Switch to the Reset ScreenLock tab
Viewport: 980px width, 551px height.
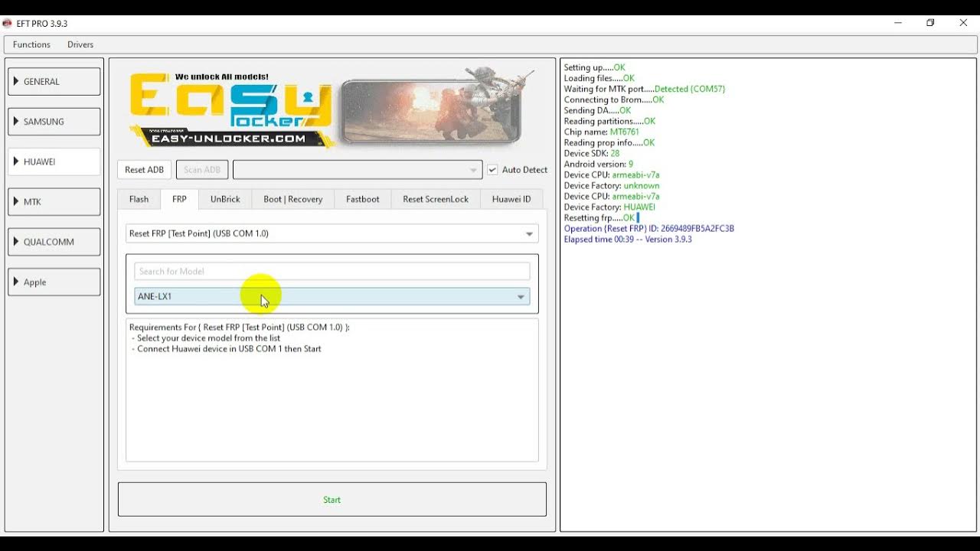click(x=436, y=199)
